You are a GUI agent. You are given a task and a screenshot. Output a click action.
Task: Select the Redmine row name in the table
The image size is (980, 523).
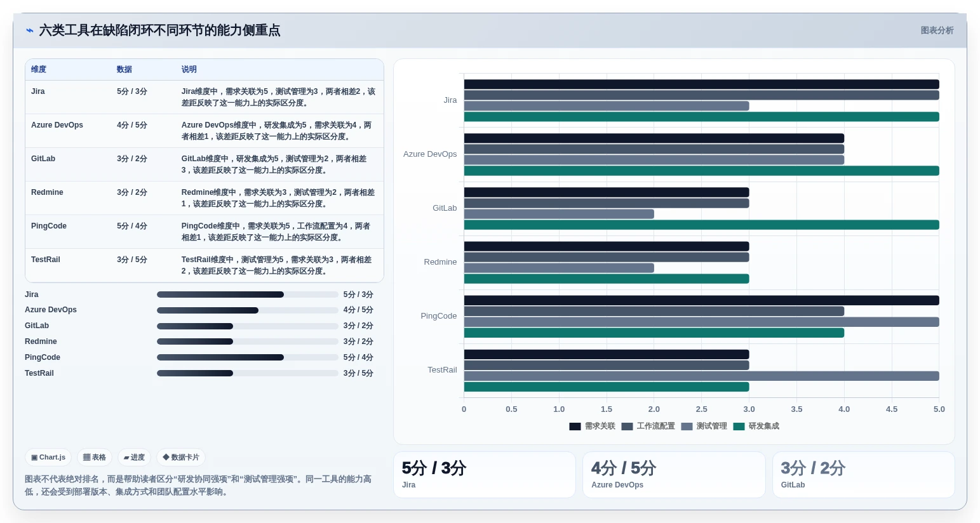47,192
